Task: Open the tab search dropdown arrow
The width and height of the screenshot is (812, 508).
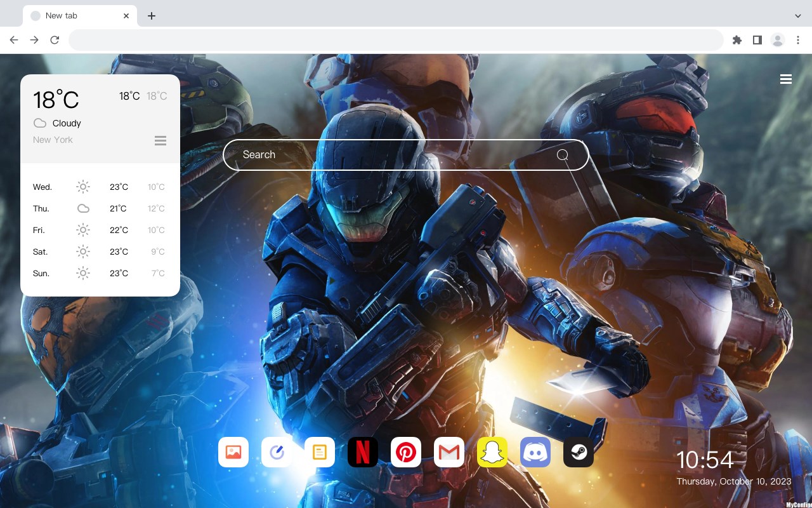Action: click(798, 15)
